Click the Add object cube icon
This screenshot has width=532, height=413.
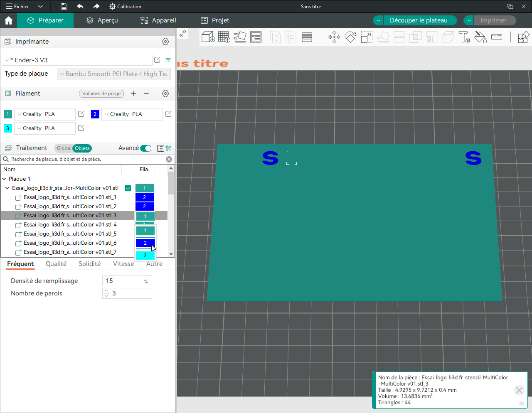point(208,37)
